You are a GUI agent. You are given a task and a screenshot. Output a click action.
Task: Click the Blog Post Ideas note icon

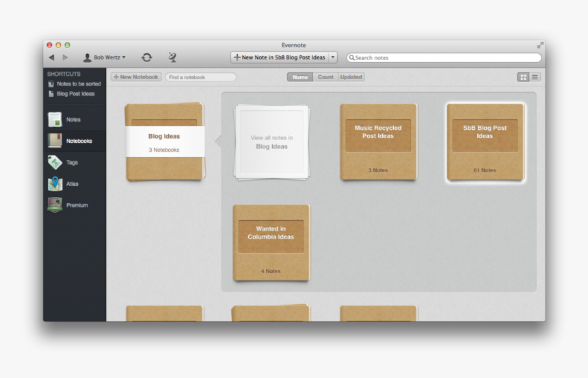coord(51,94)
